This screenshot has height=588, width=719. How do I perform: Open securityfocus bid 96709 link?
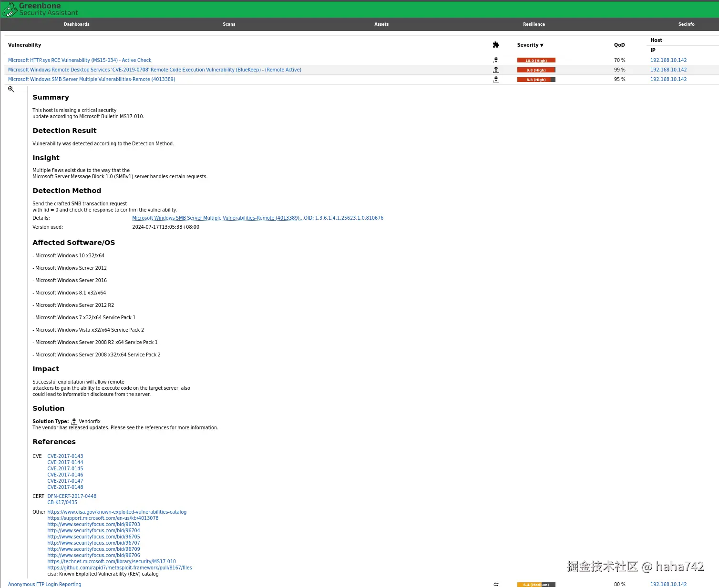[94, 549]
